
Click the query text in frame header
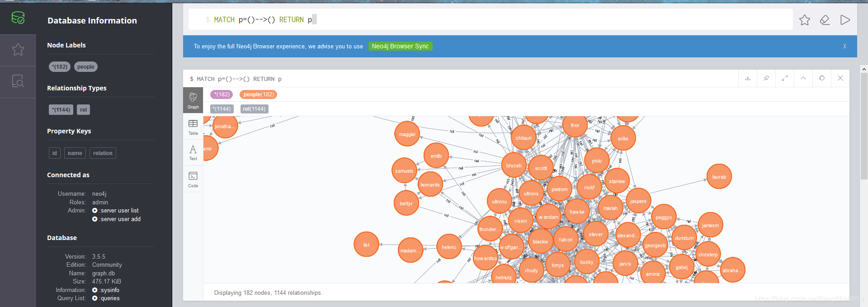[x=236, y=79]
